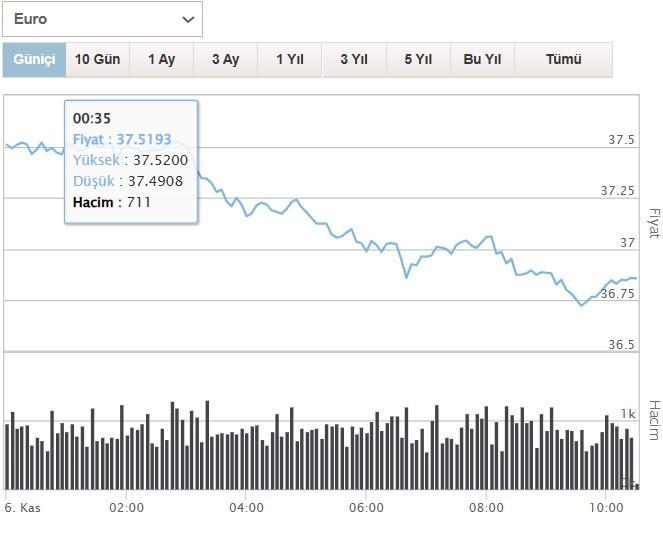This screenshot has height=538, width=663.
Task: Switch to the 10 Gün range
Action: pyautogui.click(x=97, y=60)
